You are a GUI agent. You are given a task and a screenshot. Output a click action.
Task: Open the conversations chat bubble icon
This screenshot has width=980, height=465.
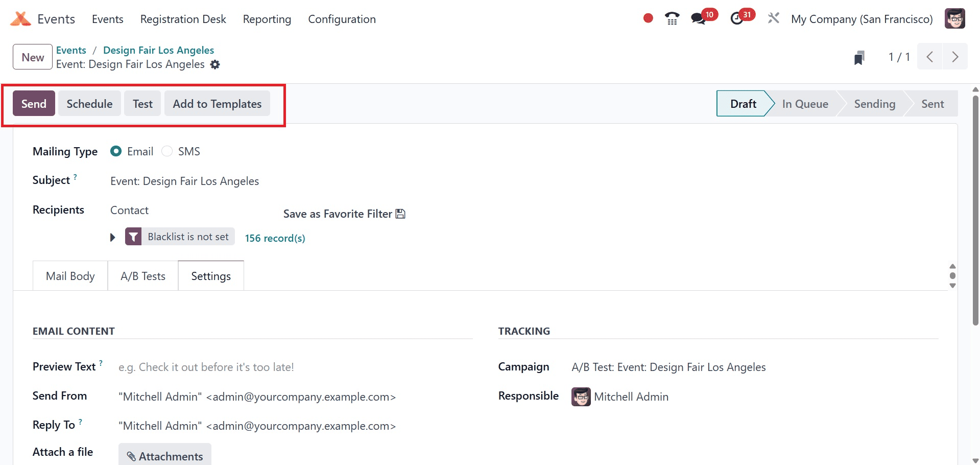tap(698, 19)
